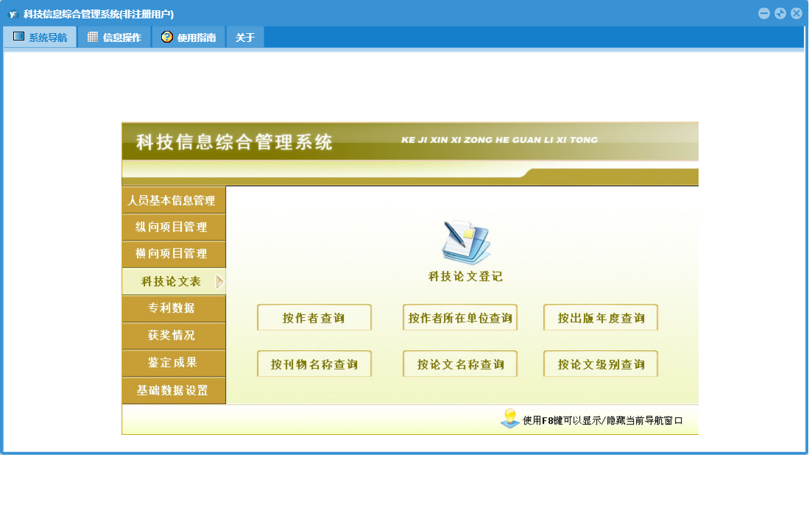The height and width of the screenshot is (532, 809).
Task: Click the lightbulb tip icon
Action: pos(509,418)
